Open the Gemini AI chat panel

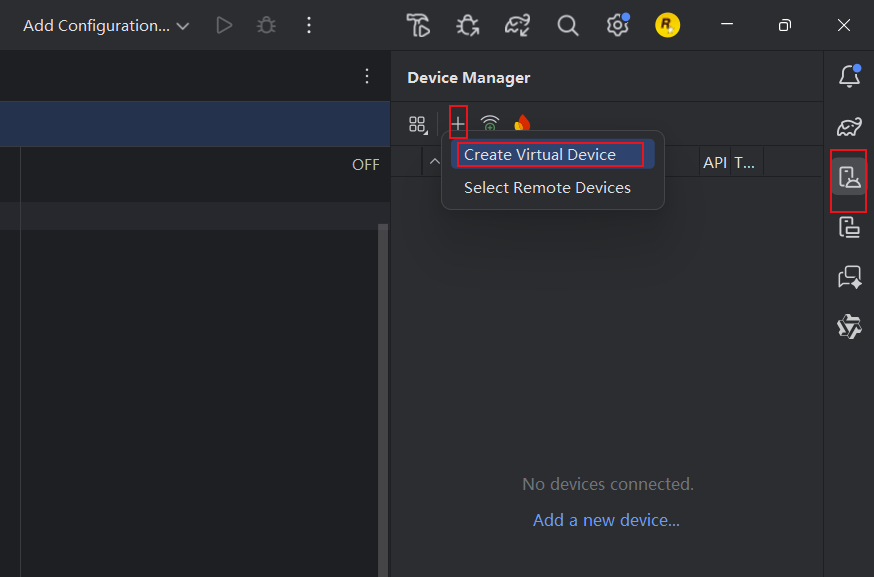point(849,277)
